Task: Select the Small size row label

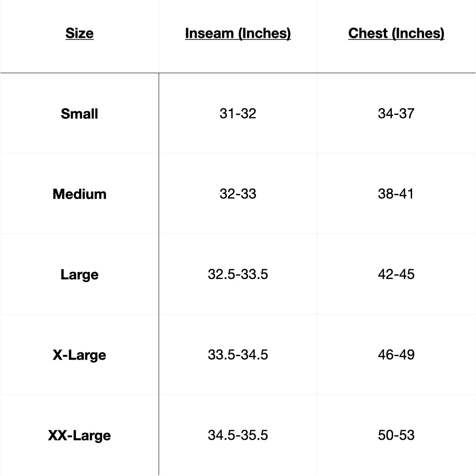Action: (79, 114)
